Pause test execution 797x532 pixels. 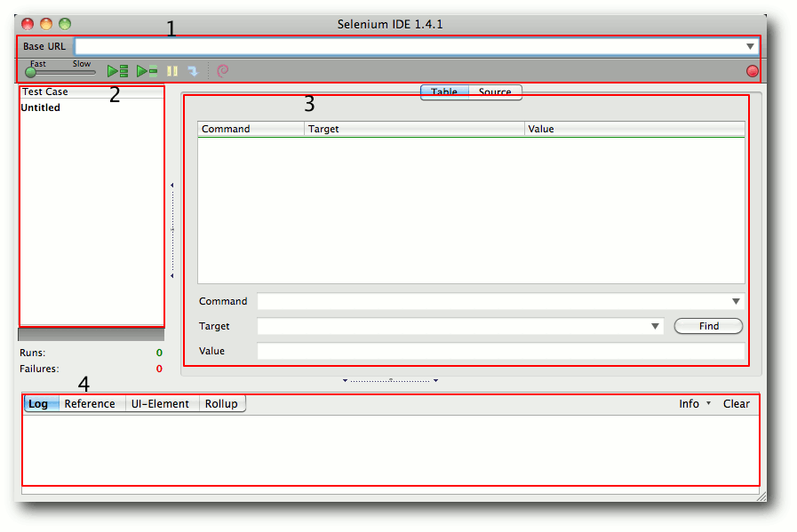click(x=172, y=71)
